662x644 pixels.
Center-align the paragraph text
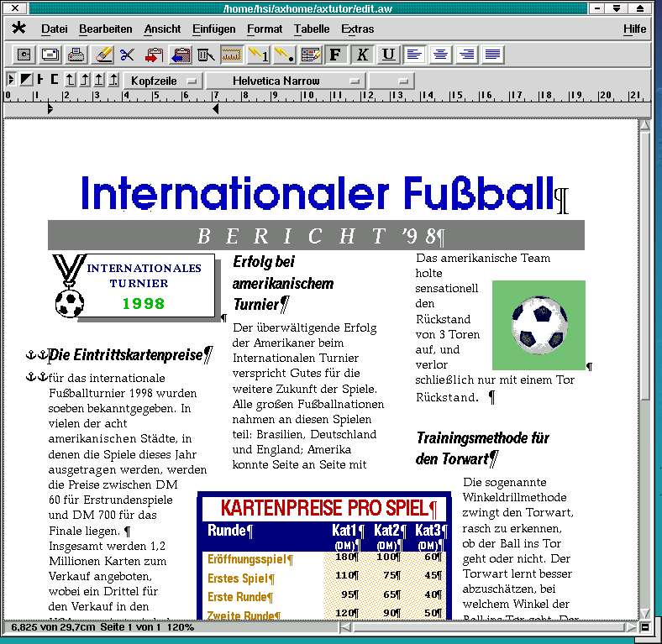[x=440, y=55]
